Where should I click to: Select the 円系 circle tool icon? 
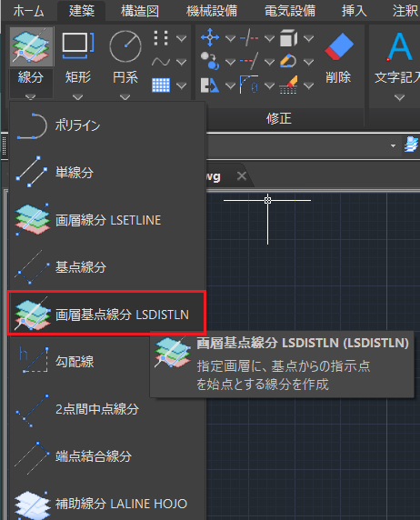click(125, 46)
